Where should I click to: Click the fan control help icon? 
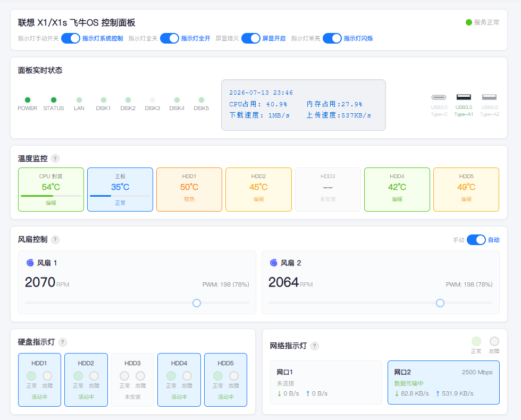tap(55, 240)
